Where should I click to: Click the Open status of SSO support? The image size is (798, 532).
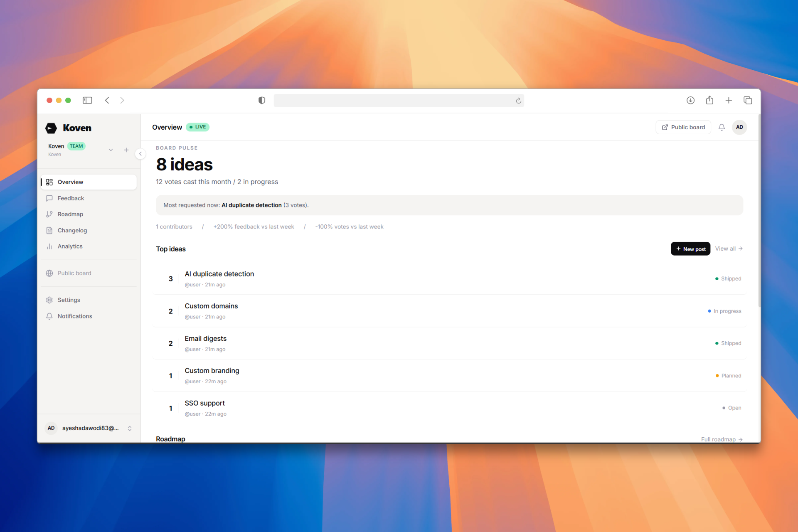tap(731, 408)
